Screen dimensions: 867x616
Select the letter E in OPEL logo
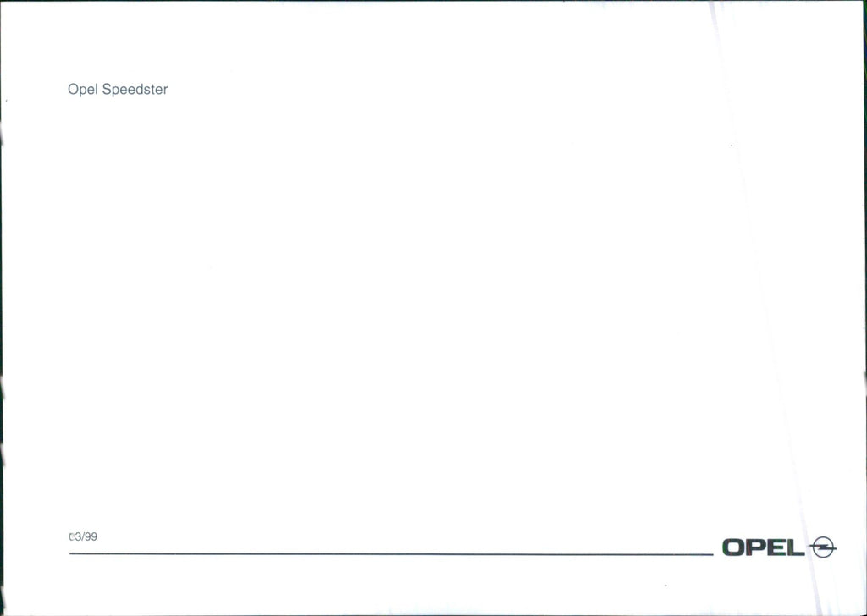[x=777, y=547]
